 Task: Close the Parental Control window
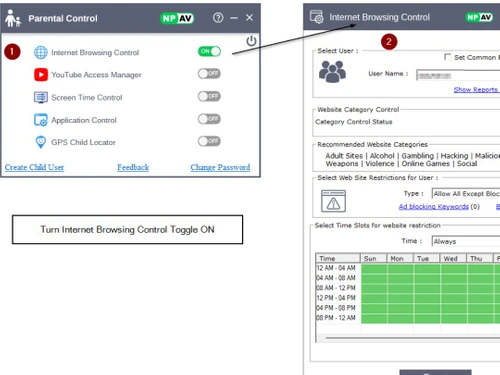pos(249,18)
